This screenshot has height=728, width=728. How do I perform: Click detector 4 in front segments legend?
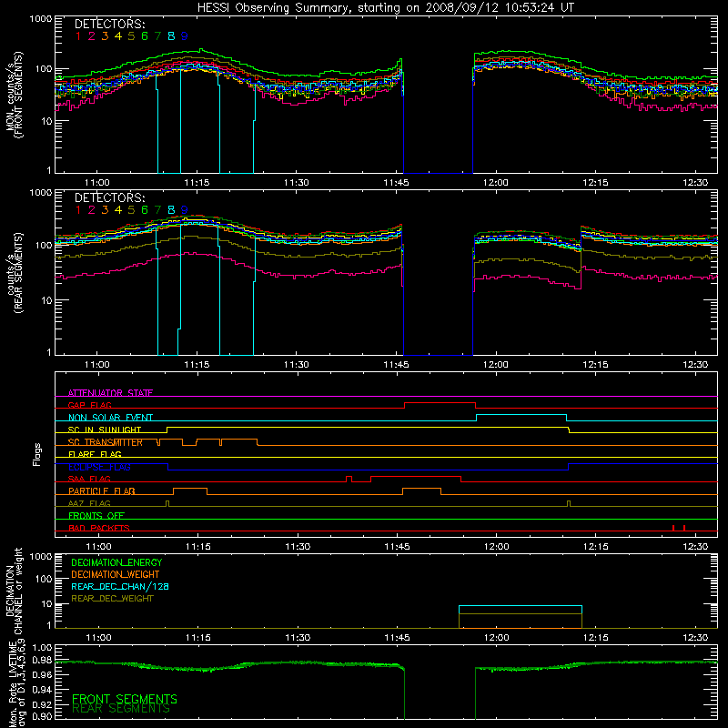(118, 36)
